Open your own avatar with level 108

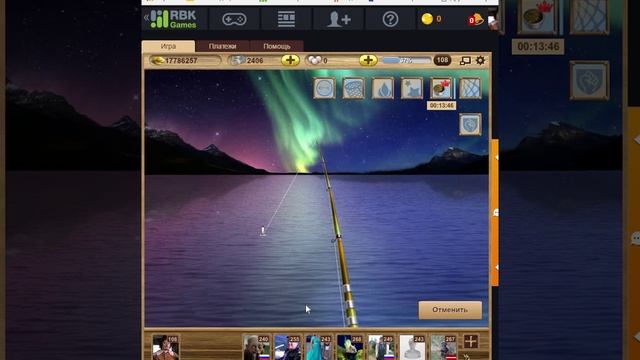click(x=165, y=347)
